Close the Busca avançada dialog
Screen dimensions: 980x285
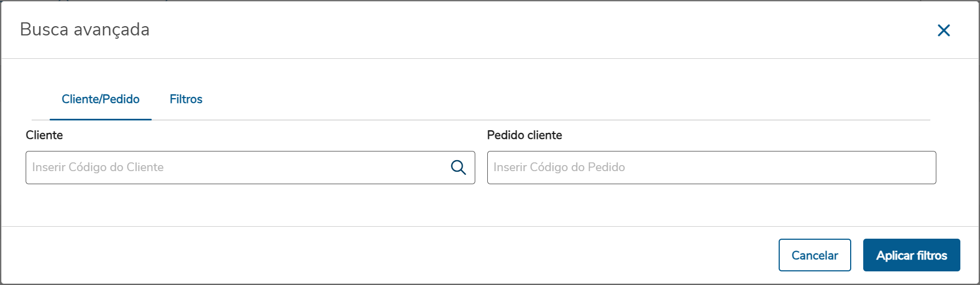tap(943, 31)
